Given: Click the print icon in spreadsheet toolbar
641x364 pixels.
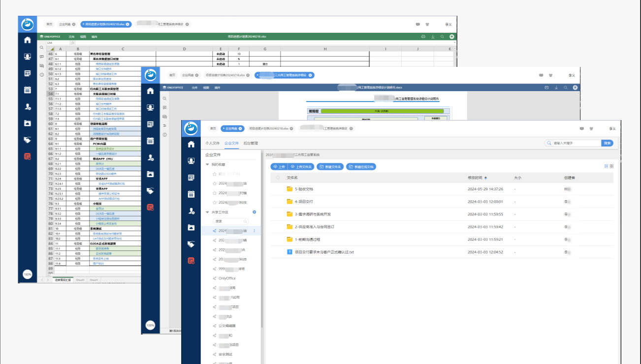Looking at the screenshot, I should [x=423, y=37].
